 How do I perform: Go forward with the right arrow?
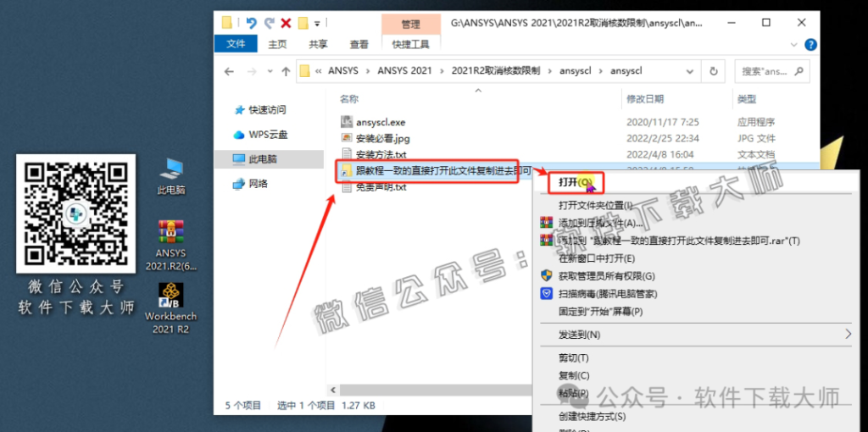click(x=251, y=71)
